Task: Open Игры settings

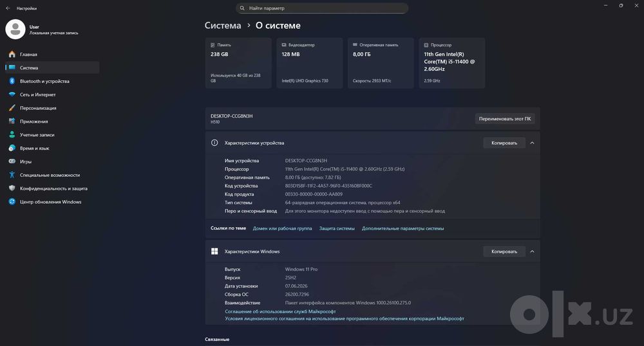Action: 52,161
